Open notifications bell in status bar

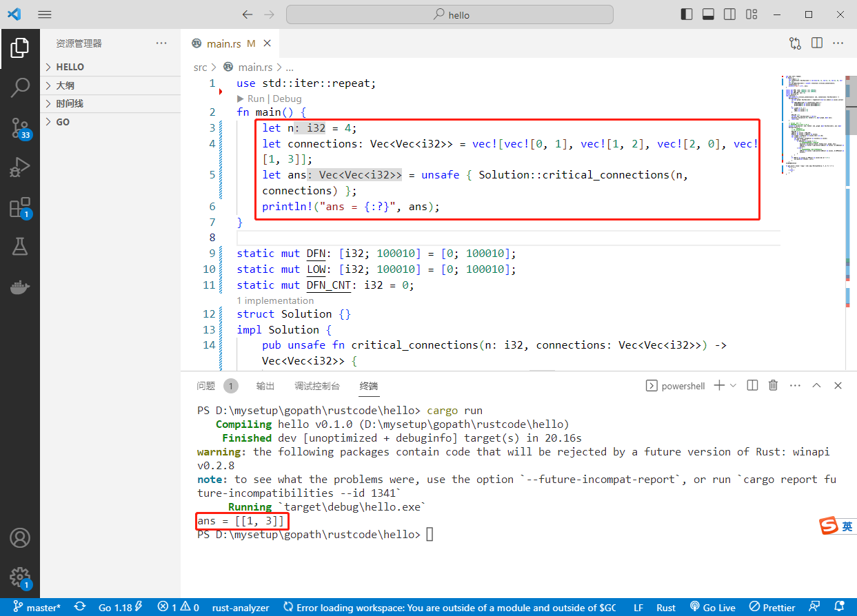tap(839, 607)
